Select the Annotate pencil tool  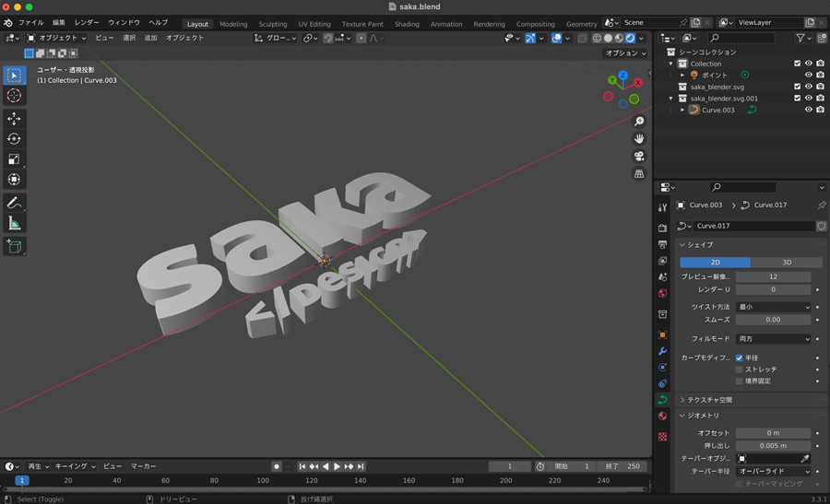(x=14, y=204)
